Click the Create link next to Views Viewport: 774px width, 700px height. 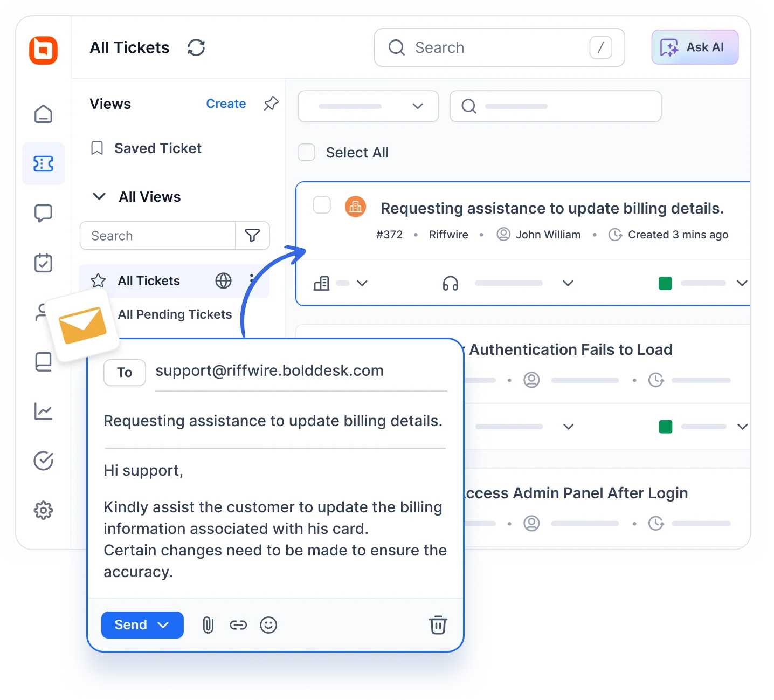[226, 104]
